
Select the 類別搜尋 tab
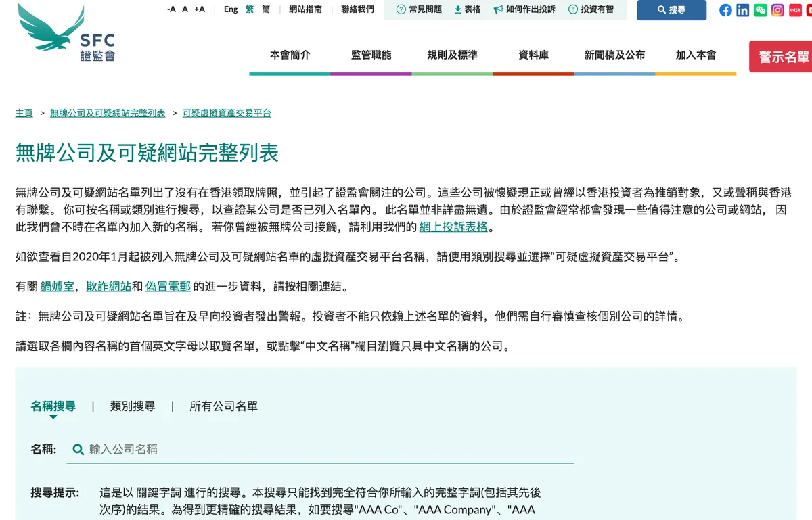click(x=133, y=406)
